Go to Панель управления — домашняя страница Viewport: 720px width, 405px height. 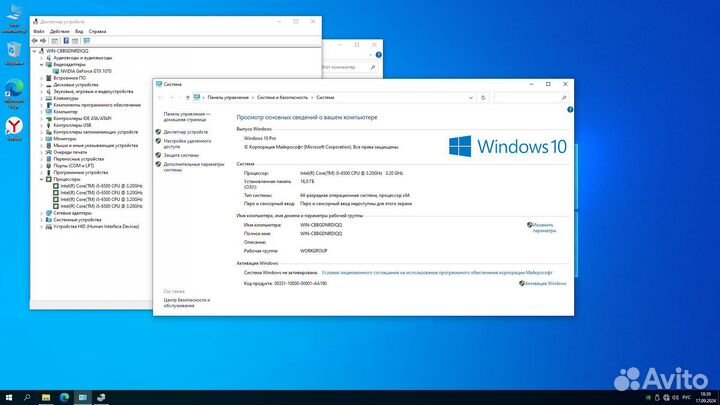pyautogui.click(x=187, y=117)
